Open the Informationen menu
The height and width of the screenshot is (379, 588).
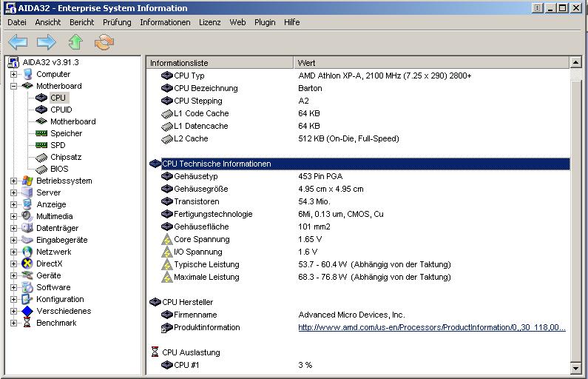(x=165, y=22)
